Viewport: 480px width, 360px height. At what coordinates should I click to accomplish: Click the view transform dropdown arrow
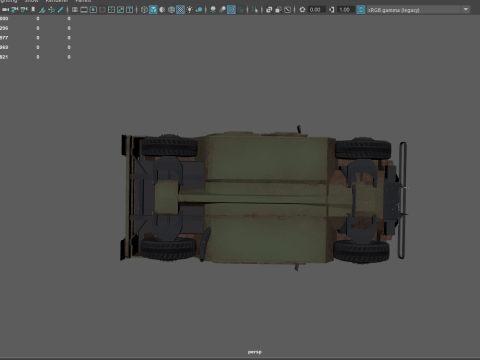click(466, 10)
